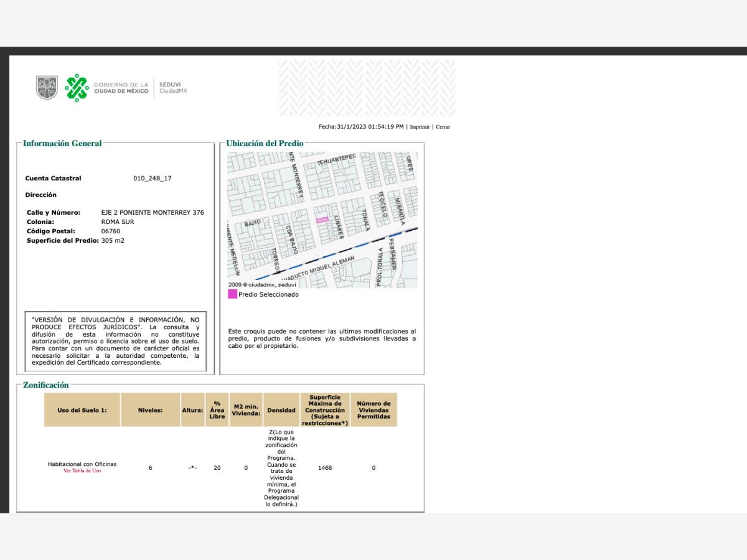
Task: Click the Habitacional con Oficinas cell
Action: (82, 464)
